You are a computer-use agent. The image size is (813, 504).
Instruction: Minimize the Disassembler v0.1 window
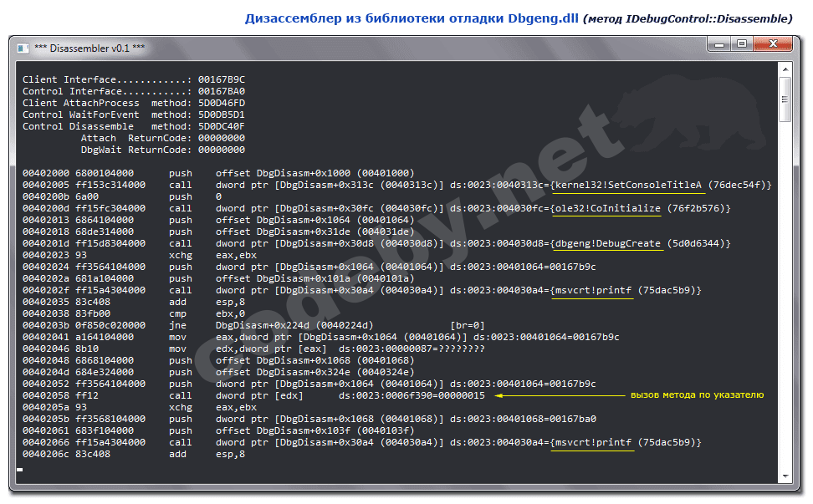[x=719, y=44]
